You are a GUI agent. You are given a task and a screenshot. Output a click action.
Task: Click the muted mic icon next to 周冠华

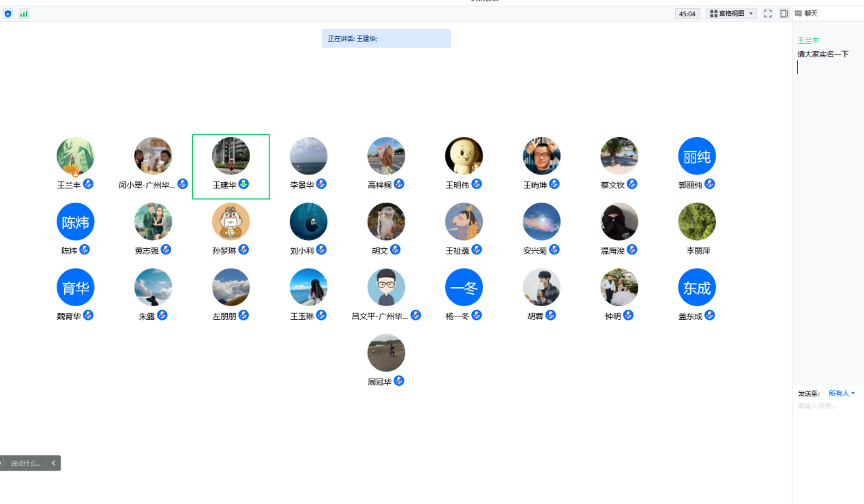399,381
